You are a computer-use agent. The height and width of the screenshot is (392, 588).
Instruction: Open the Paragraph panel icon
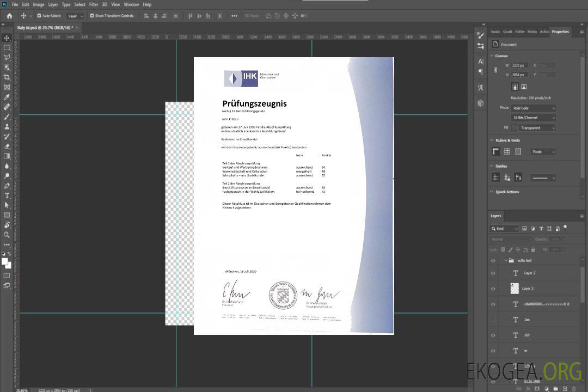pos(481,72)
